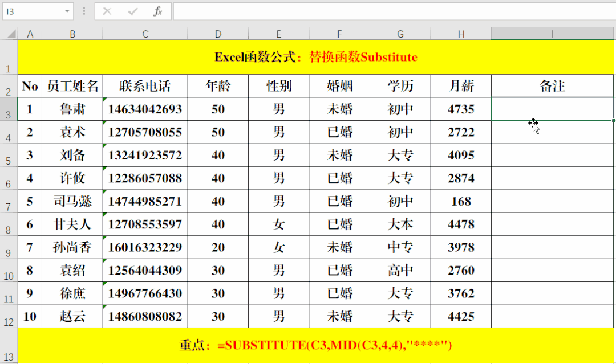Click the education cell '高中'
The width and height of the screenshot is (616, 364).
[x=400, y=270]
